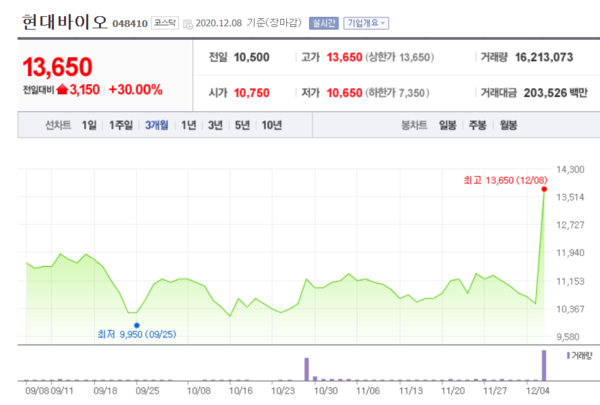600x405 pixels.
Task: Click the 최고 13,650 (12/08) label
Action: click(505, 180)
